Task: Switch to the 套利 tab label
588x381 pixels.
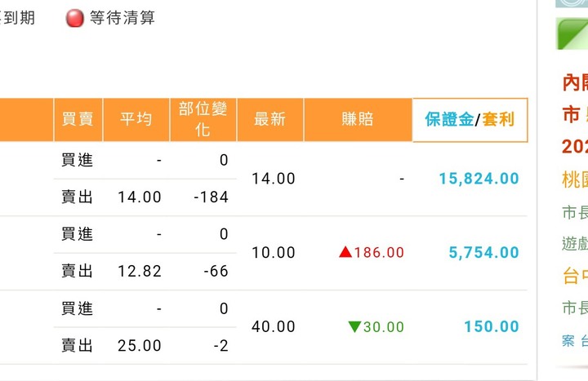Action: tap(498, 119)
